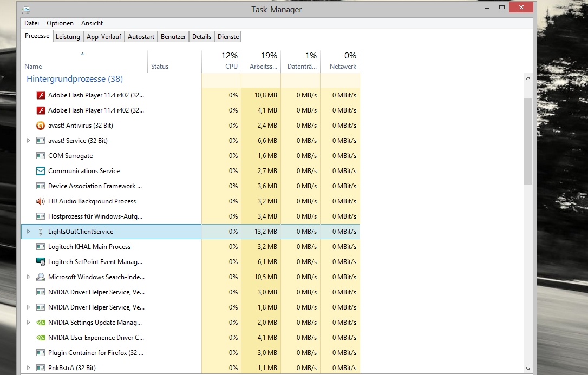Click the Device Association Framework icon

coord(41,186)
